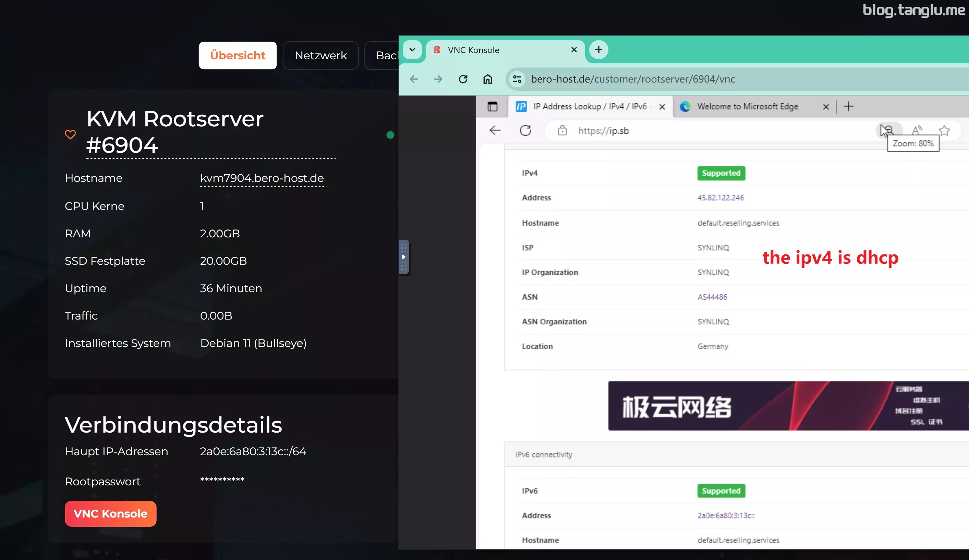Click Chrome's reload page icon
The width and height of the screenshot is (969, 560).
pyautogui.click(x=463, y=79)
